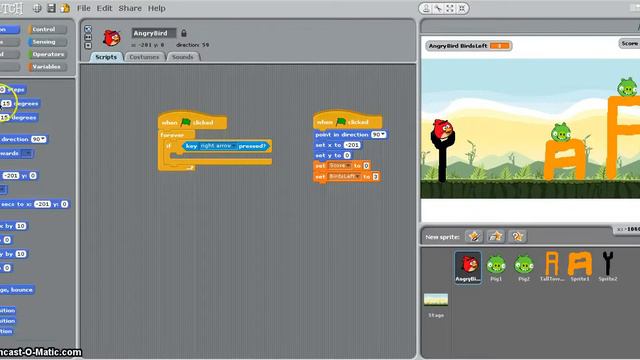Open the File menu
Screen dimensions: 640x360
[84, 8]
